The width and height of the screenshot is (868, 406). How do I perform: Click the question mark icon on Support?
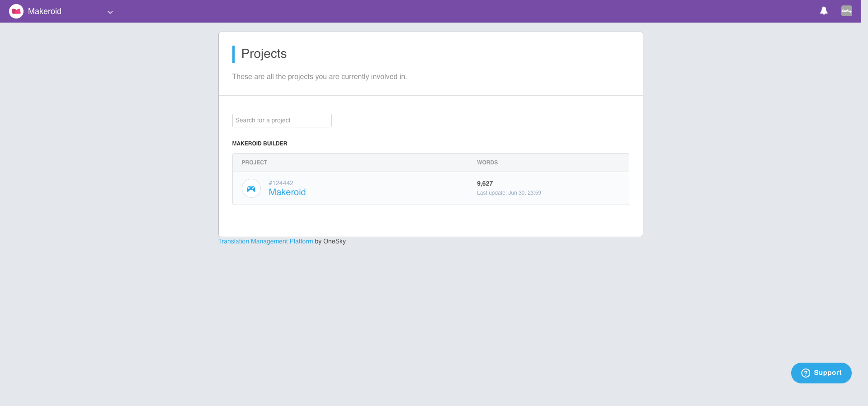[806, 373]
